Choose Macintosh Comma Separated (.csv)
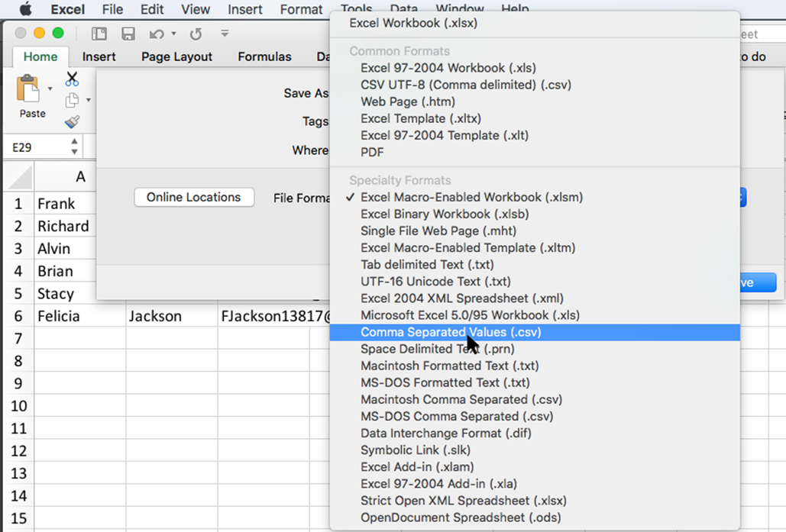Viewport: 786px width, 532px height. pos(535,400)
